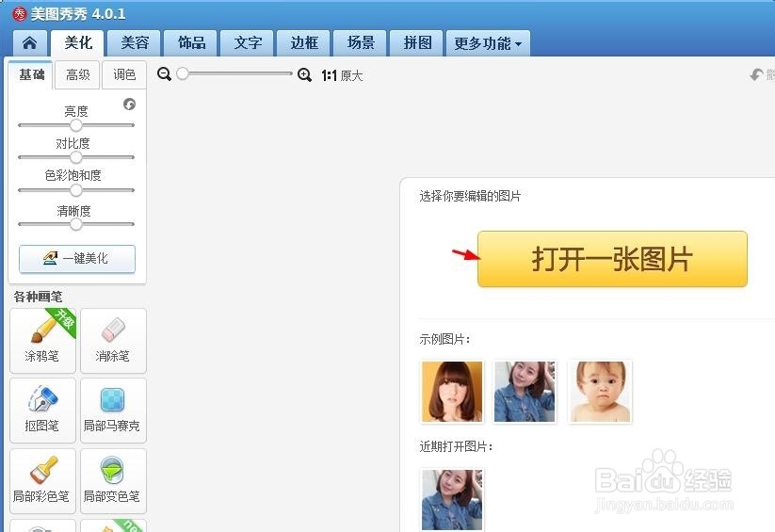Switch to the 文字 tab
Image resolution: width=775 pixels, height=532 pixels.
(248, 43)
